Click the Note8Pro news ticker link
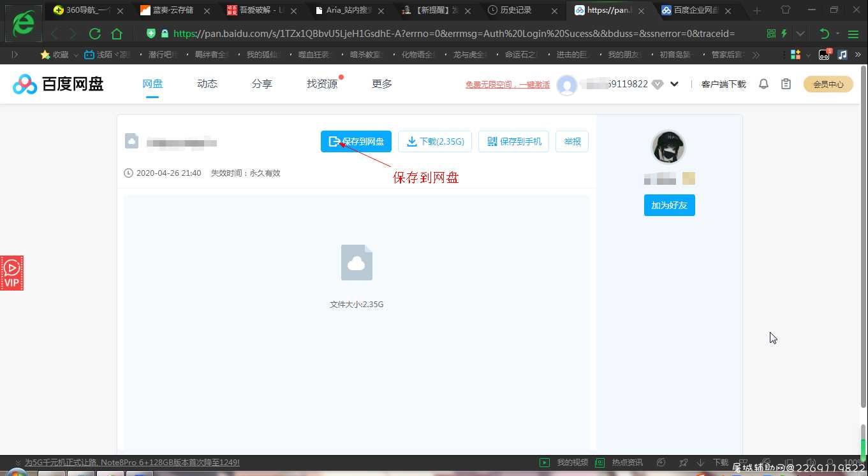Image resolution: width=868 pixels, height=476 pixels. [132, 463]
